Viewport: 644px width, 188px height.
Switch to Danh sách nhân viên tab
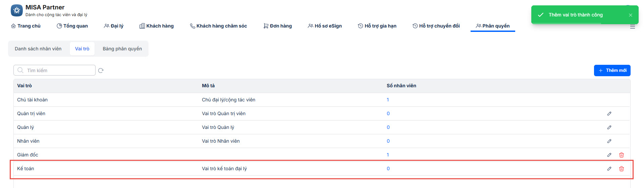38,49
